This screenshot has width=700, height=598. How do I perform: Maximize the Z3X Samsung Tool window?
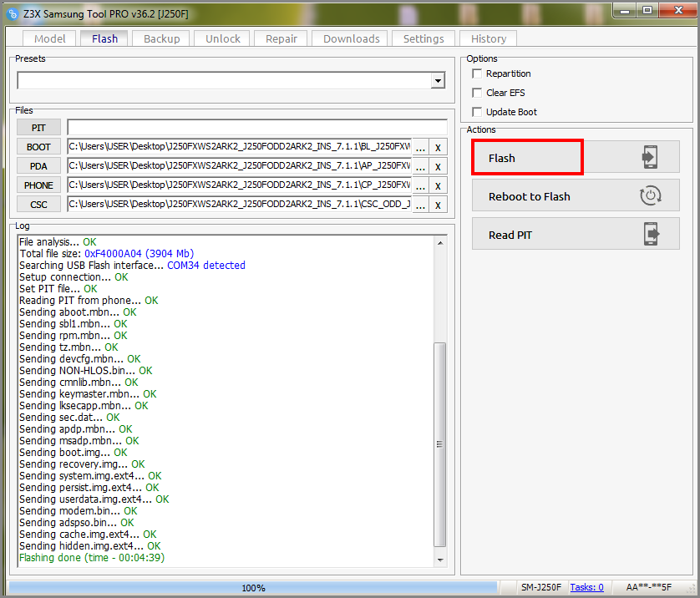pyautogui.click(x=647, y=11)
